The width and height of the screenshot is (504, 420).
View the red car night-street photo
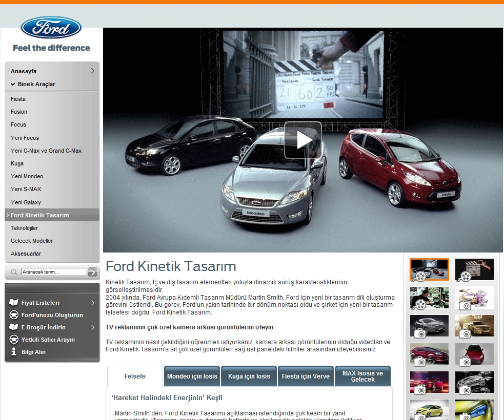430,383
